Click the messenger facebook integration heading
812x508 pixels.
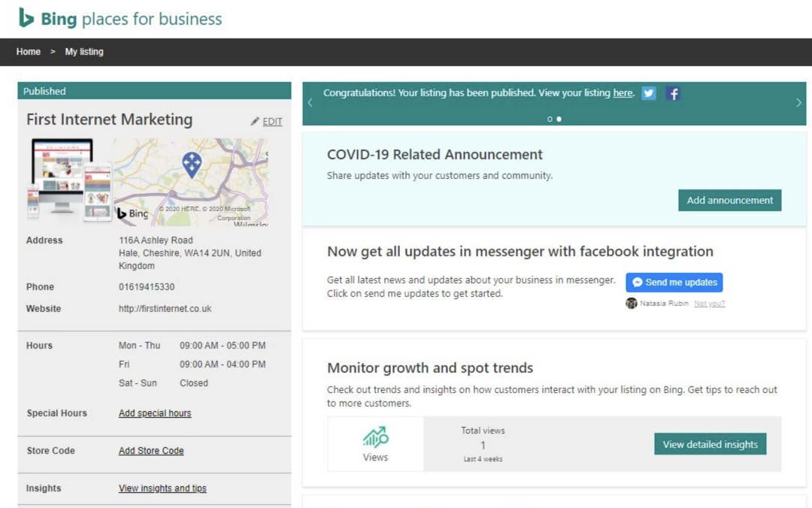click(520, 252)
